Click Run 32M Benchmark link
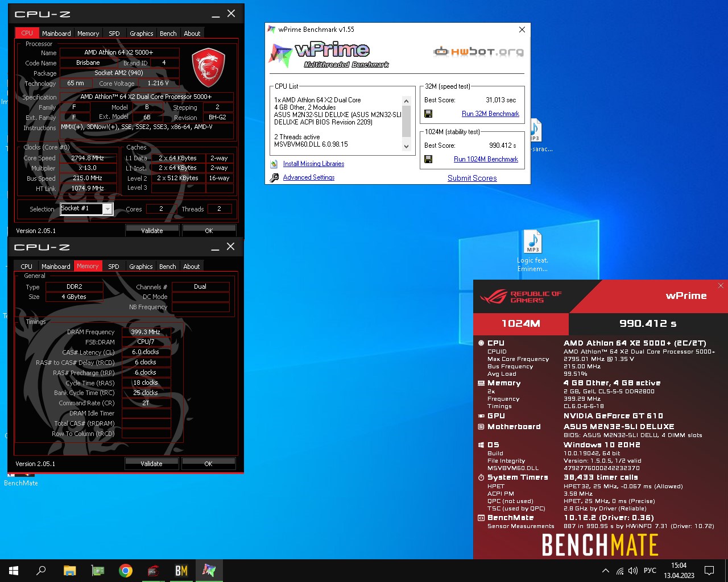Image resolution: width=728 pixels, height=582 pixels. (x=490, y=114)
